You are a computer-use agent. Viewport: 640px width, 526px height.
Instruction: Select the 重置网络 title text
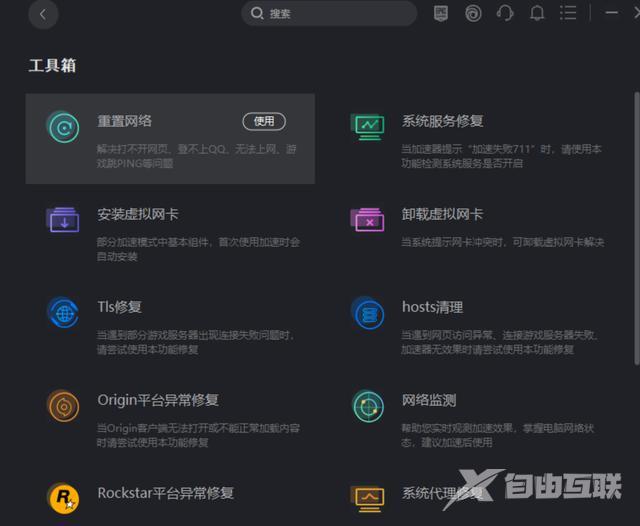pos(124,121)
